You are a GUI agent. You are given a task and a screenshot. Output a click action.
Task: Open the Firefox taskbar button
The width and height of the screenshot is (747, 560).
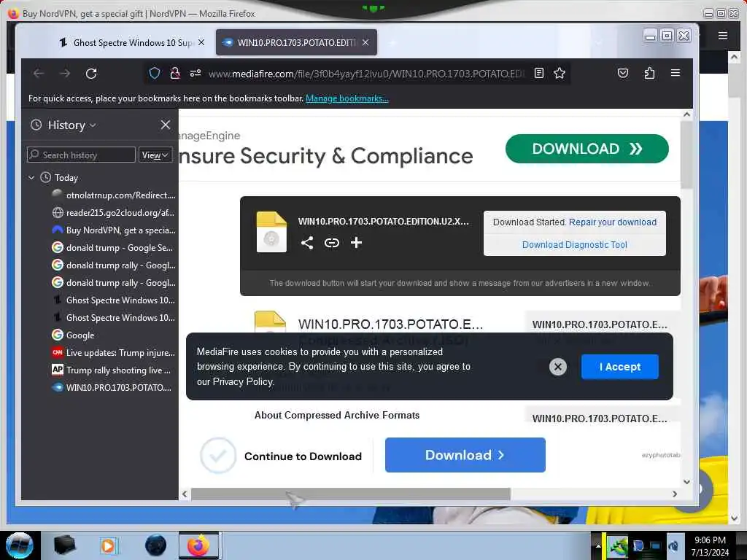(198, 545)
